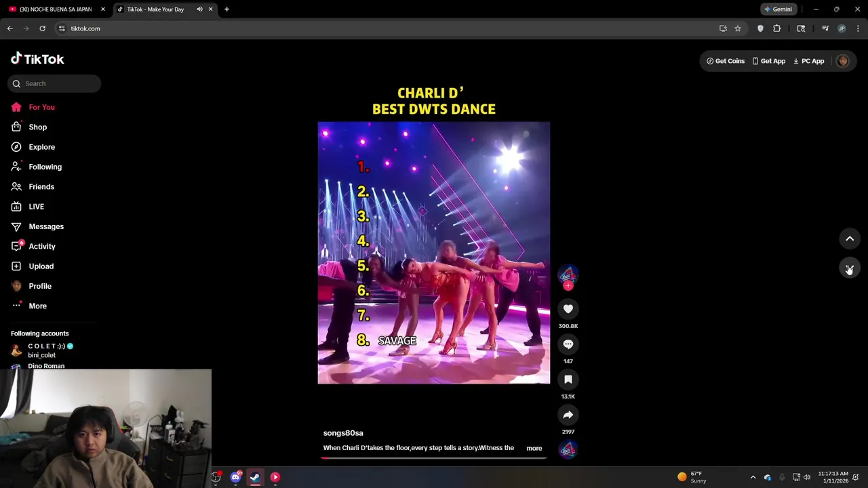This screenshot has width=868, height=488.
Task: Show hidden system tray icons
Action: coord(753,477)
